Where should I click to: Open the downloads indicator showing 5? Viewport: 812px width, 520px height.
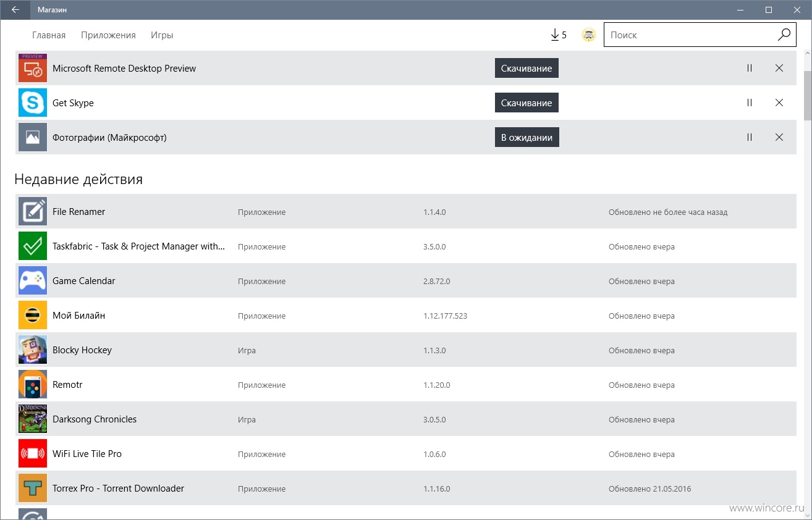pyautogui.click(x=558, y=35)
